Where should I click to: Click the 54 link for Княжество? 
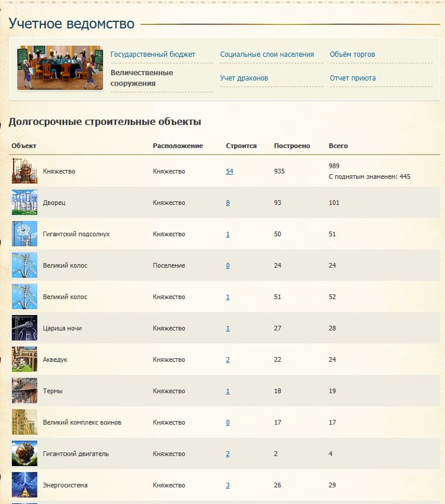click(229, 171)
